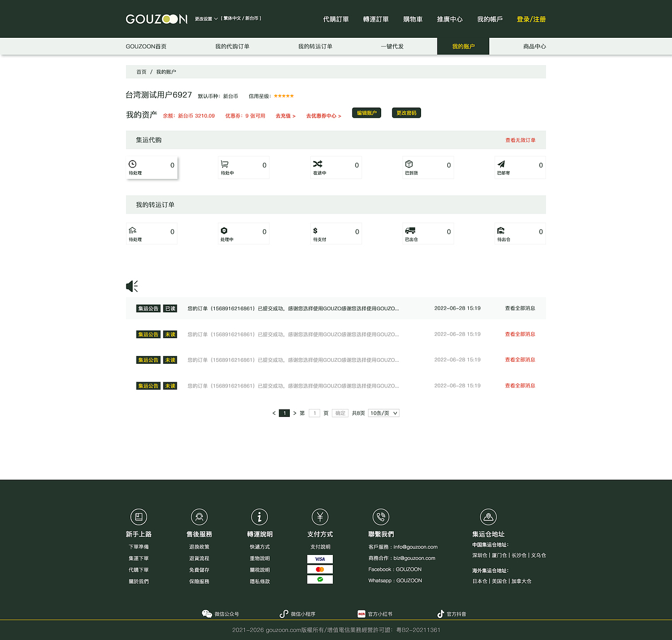The width and height of the screenshot is (672, 640).
Task: Click the 去充值 > link
Action: [286, 116]
